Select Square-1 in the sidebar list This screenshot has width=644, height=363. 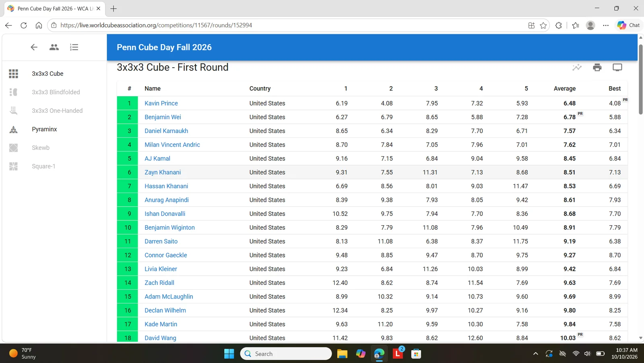(43, 166)
